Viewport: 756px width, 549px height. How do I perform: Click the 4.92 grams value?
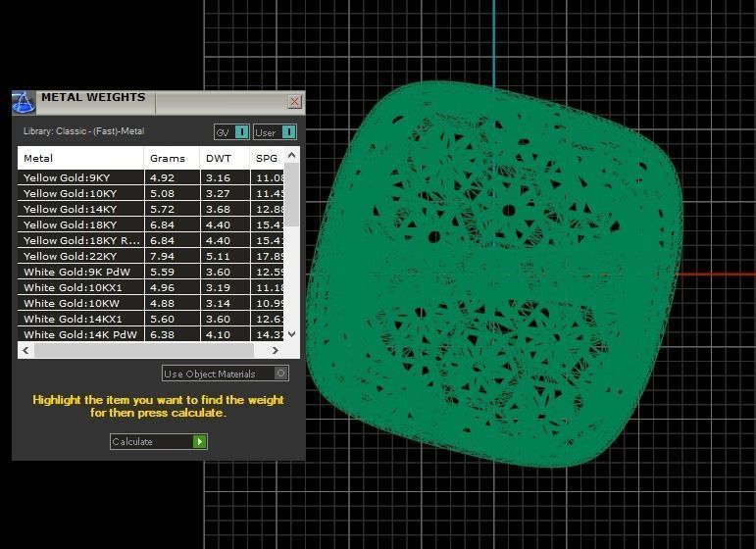point(163,177)
